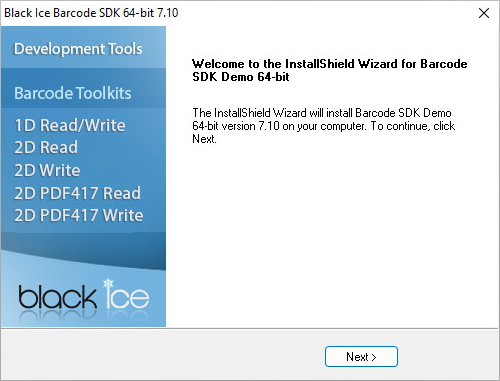Click the Next > button
The image size is (500, 381).
[361, 356]
